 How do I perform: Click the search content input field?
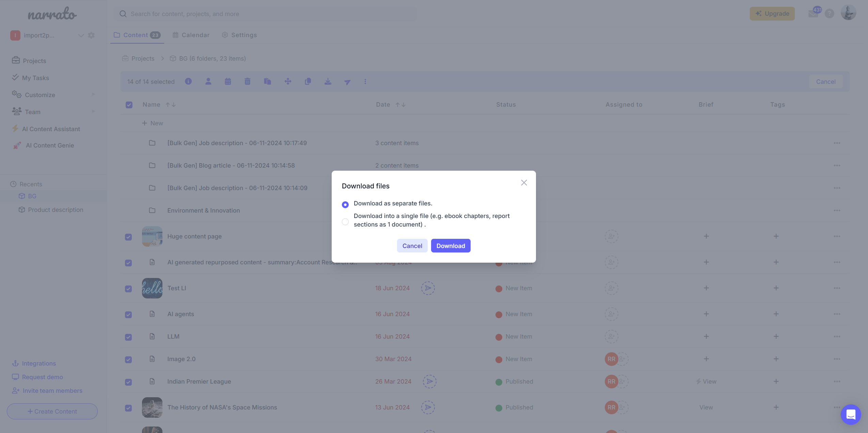pos(266,14)
